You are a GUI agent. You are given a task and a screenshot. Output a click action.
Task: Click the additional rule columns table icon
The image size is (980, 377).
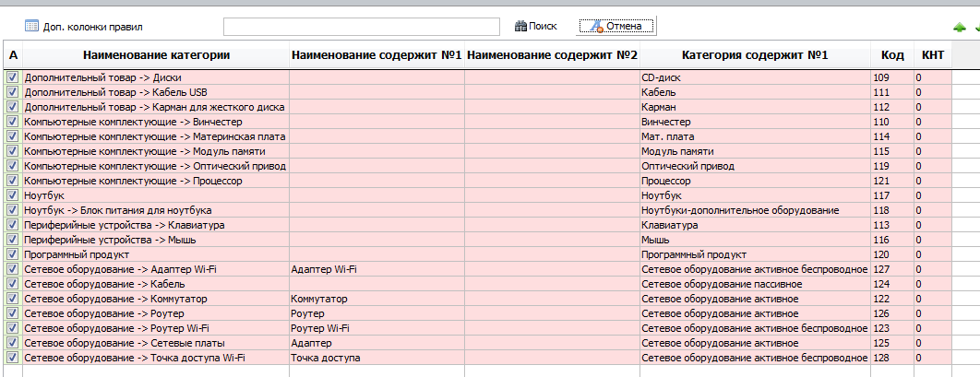31,26
